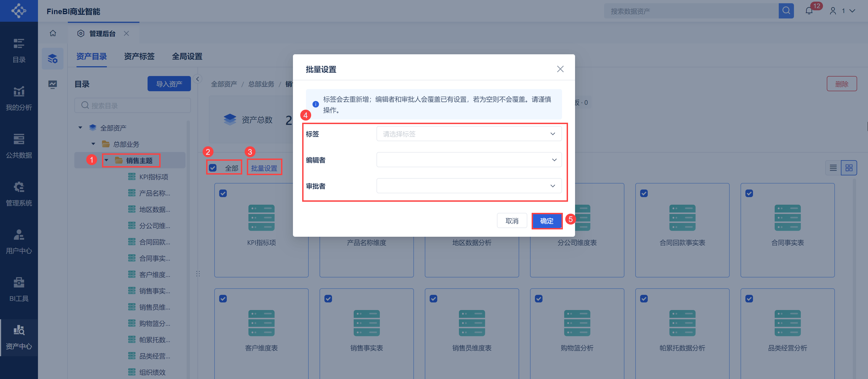Collapse the directory panel arrow
This screenshot has width=868, height=379.
pos(198,79)
